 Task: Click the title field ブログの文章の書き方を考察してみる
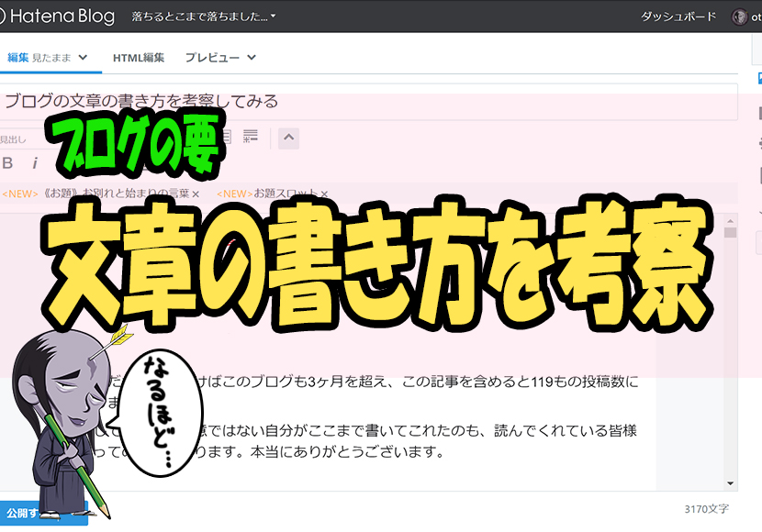368,102
